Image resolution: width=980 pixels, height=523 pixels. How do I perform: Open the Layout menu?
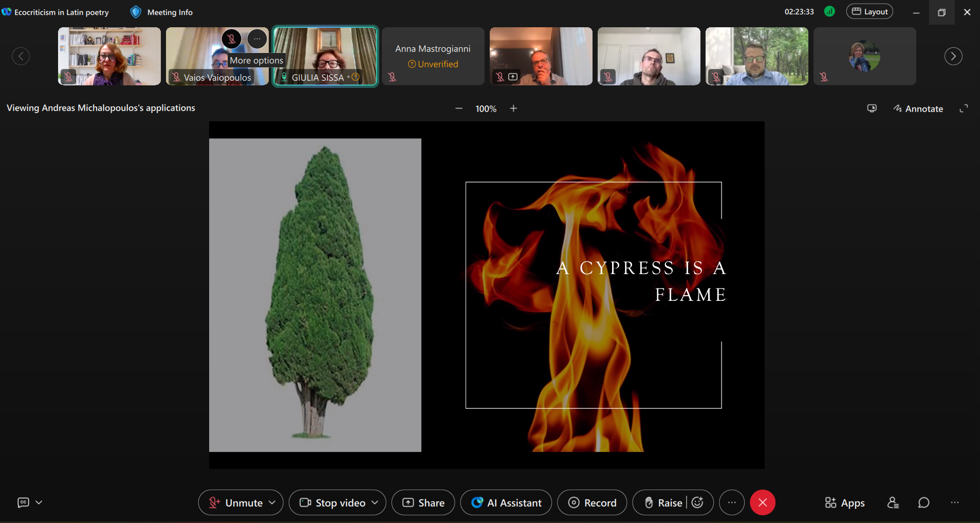pyautogui.click(x=870, y=12)
